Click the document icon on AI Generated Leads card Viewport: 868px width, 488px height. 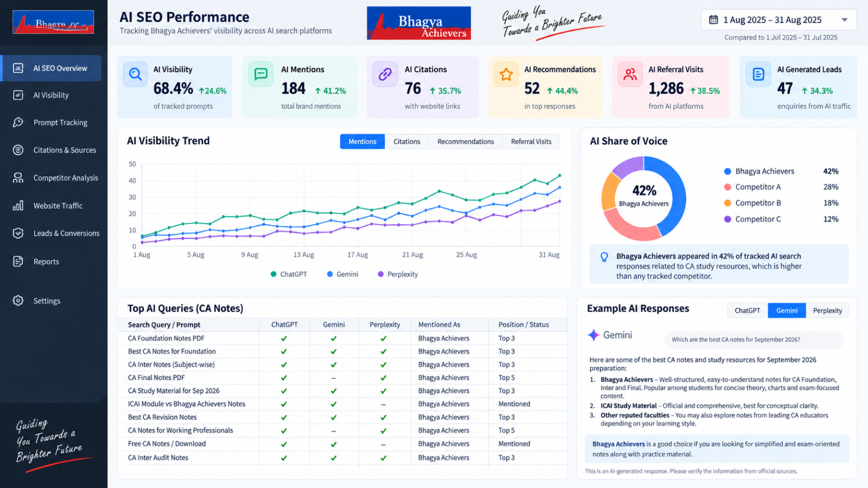pyautogui.click(x=758, y=74)
